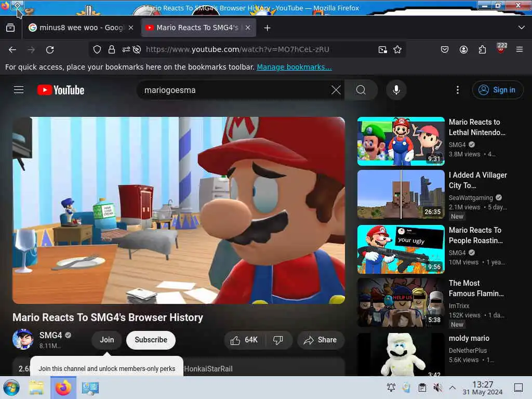
Task: Toggle muted volume icon in tray
Action: coord(437,388)
